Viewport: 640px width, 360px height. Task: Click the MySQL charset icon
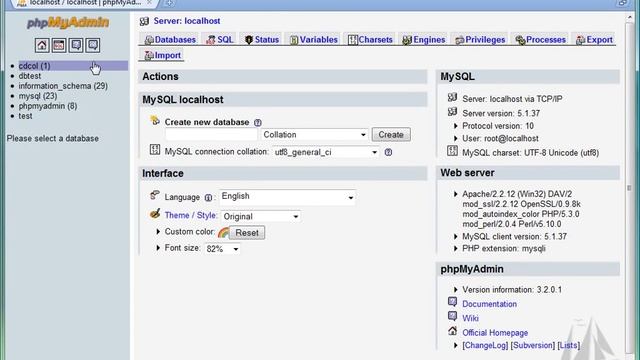pos(452,151)
